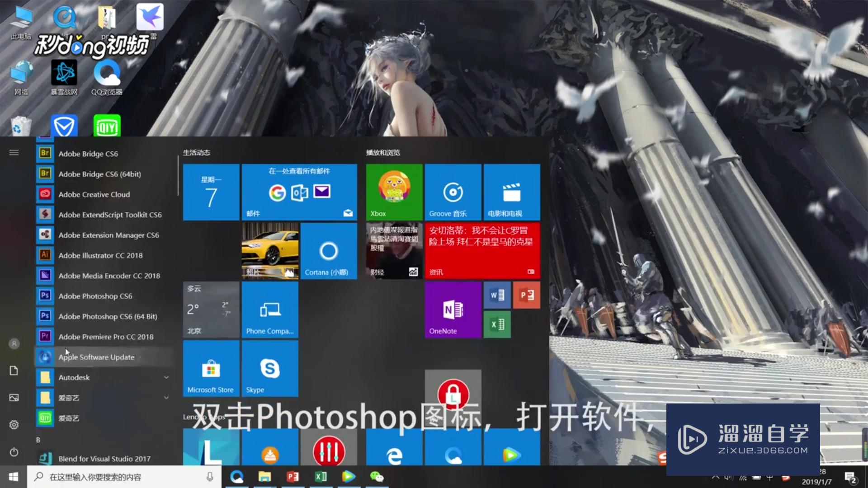Open the WeChat taskbar icon
The image size is (868, 488).
(377, 477)
